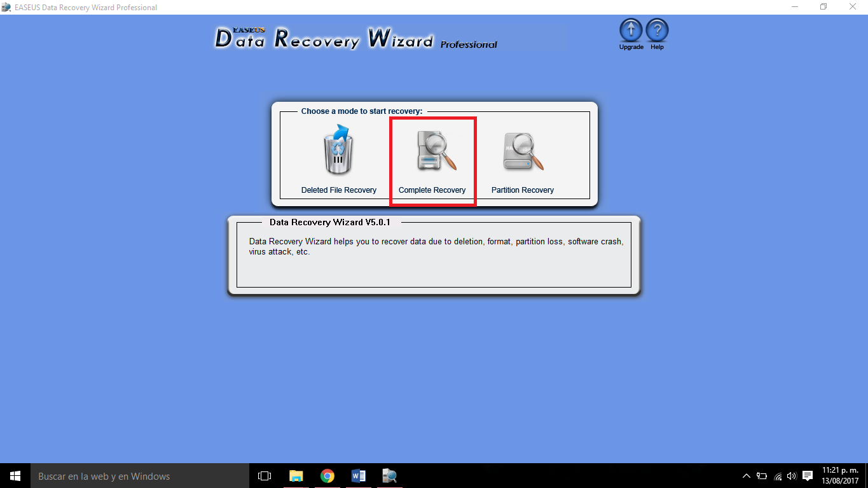Restore down the application window

click(823, 7)
